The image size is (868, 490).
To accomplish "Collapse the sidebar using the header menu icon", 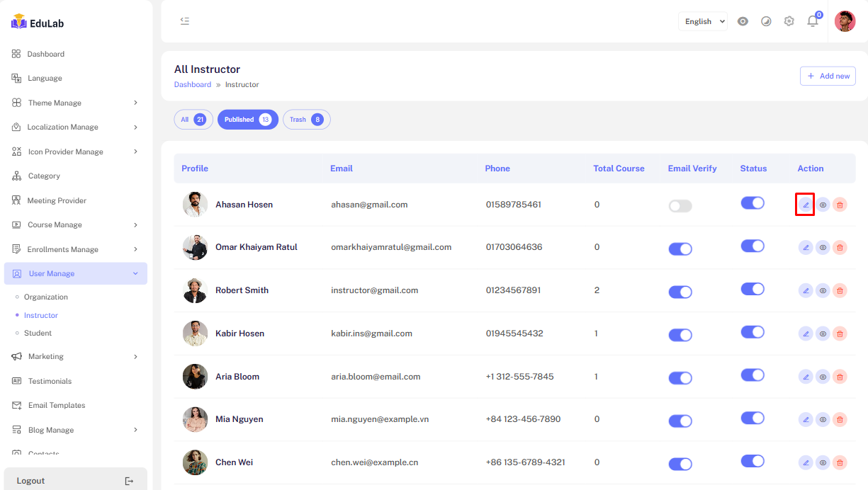I will point(185,21).
